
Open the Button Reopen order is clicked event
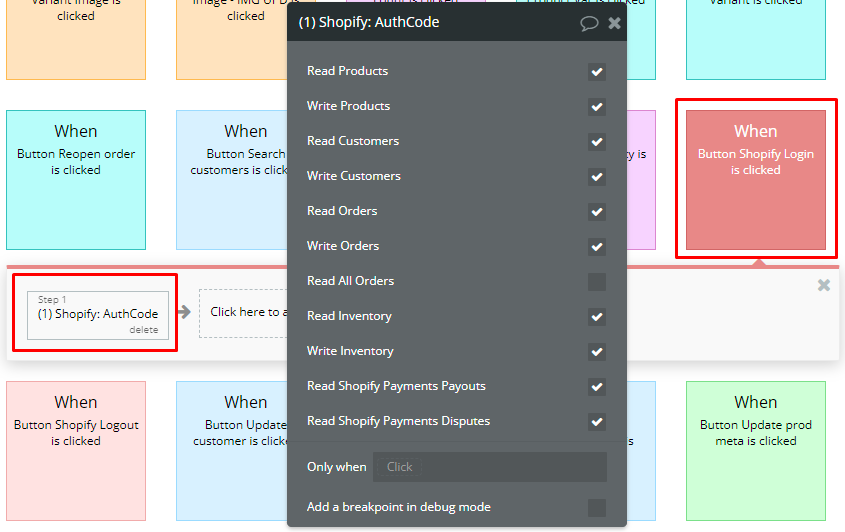click(x=76, y=180)
